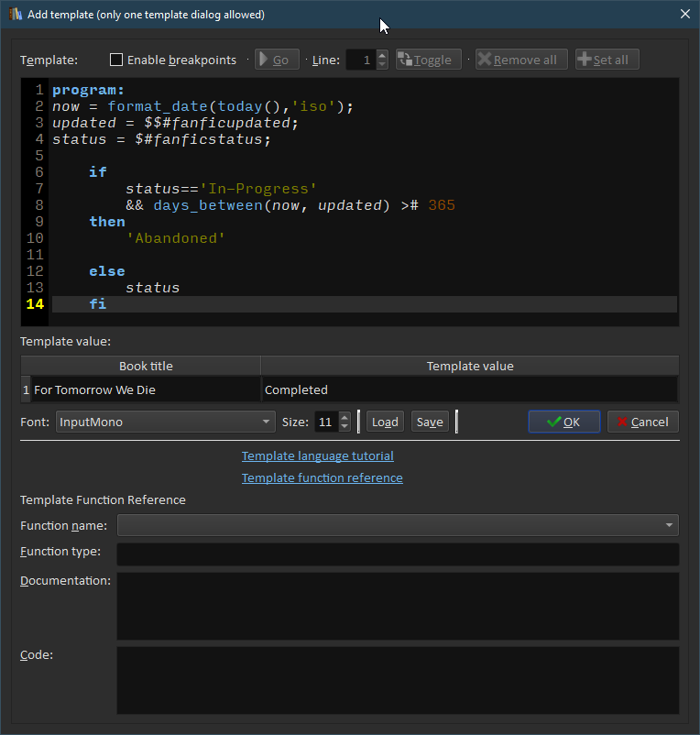Click inside the Documentation text box
The width and height of the screenshot is (700, 735).
click(x=397, y=606)
